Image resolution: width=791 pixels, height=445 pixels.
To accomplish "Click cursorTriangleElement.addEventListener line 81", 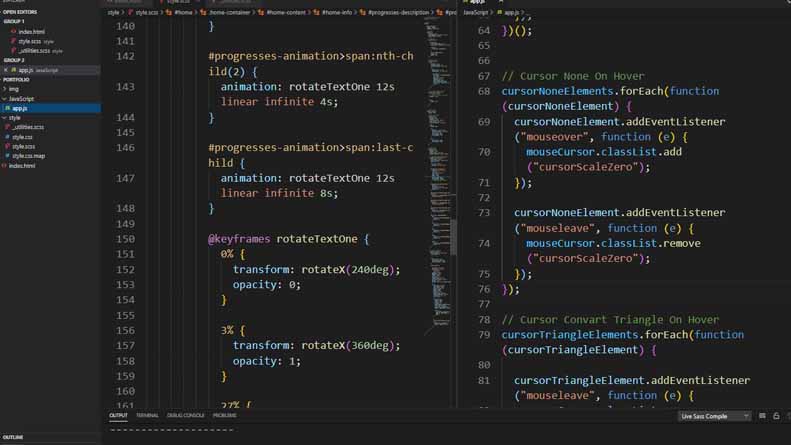I will (632, 380).
